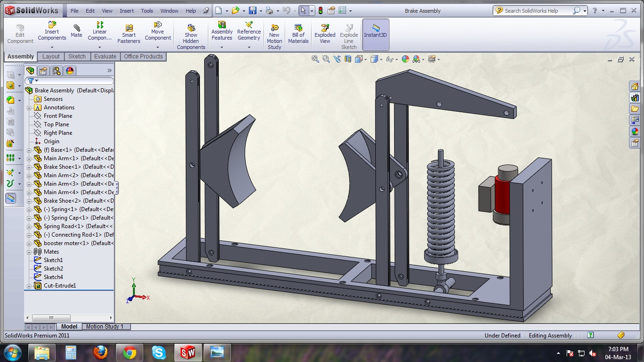Open the Insert Components tool
Image resolution: width=644 pixels, height=362 pixels.
pos(52,31)
